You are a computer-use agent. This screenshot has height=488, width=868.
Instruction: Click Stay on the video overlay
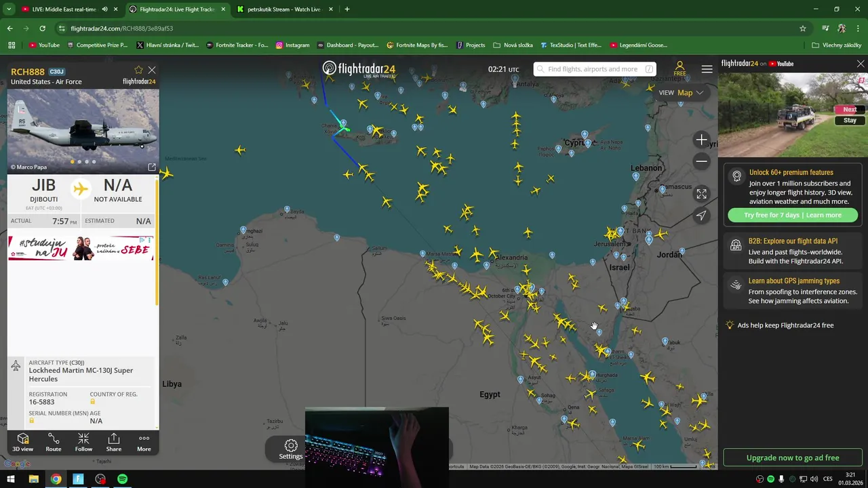click(850, 120)
